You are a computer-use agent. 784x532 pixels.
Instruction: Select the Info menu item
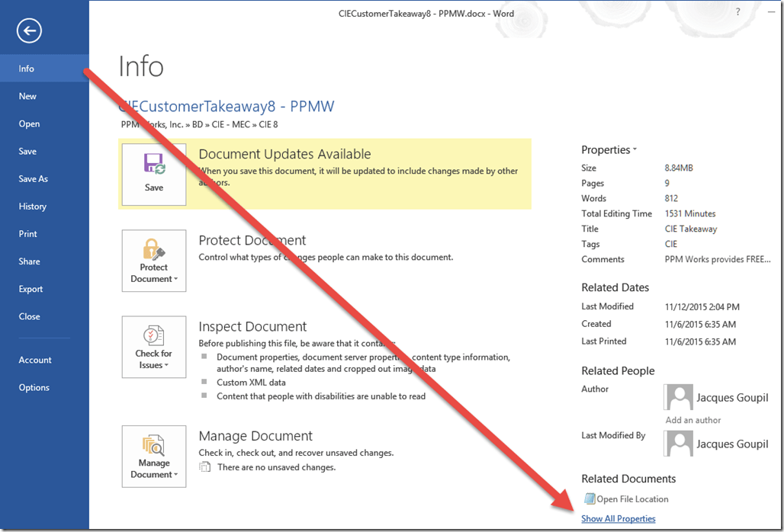click(44, 69)
